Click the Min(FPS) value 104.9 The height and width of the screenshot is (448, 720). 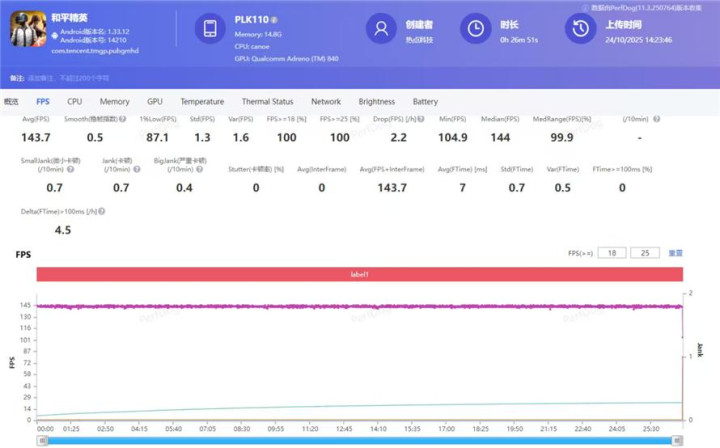pyautogui.click(x=453, y=137)
